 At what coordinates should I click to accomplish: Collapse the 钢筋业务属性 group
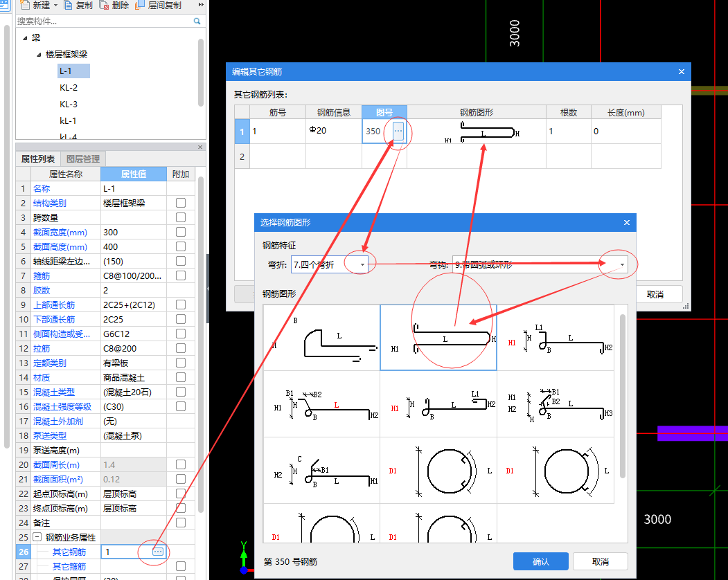[37, 537]
